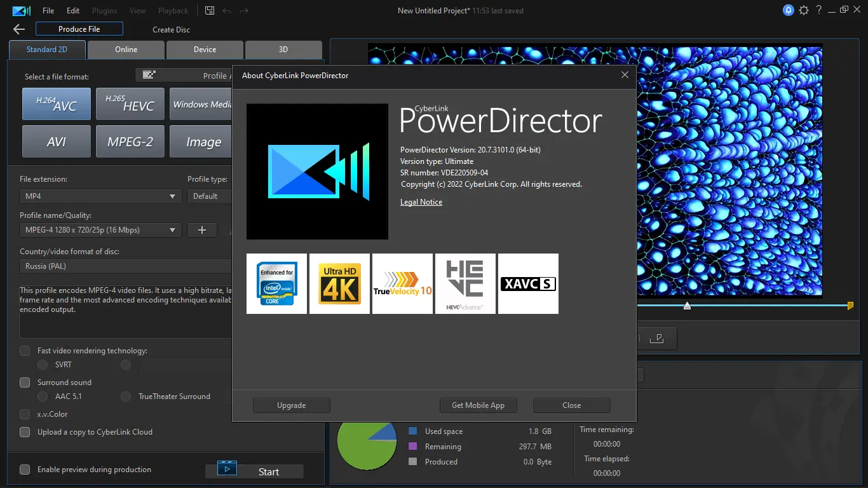The height and width of the screenshot is (488, 868).
Task: Toggle Enable preview during production
Action: (x=25, y=470)
